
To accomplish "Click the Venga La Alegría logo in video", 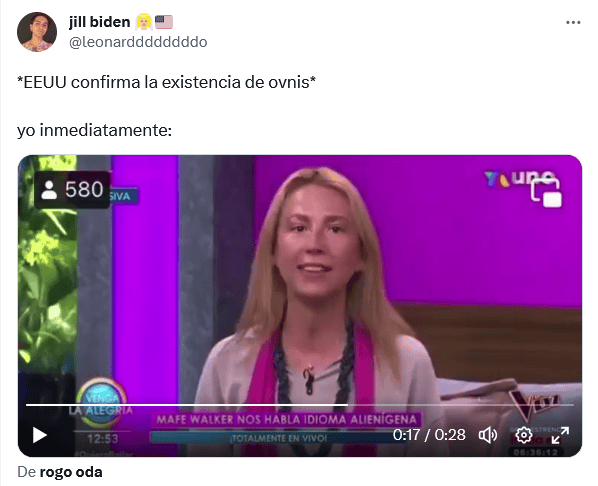I will point(101,403).
